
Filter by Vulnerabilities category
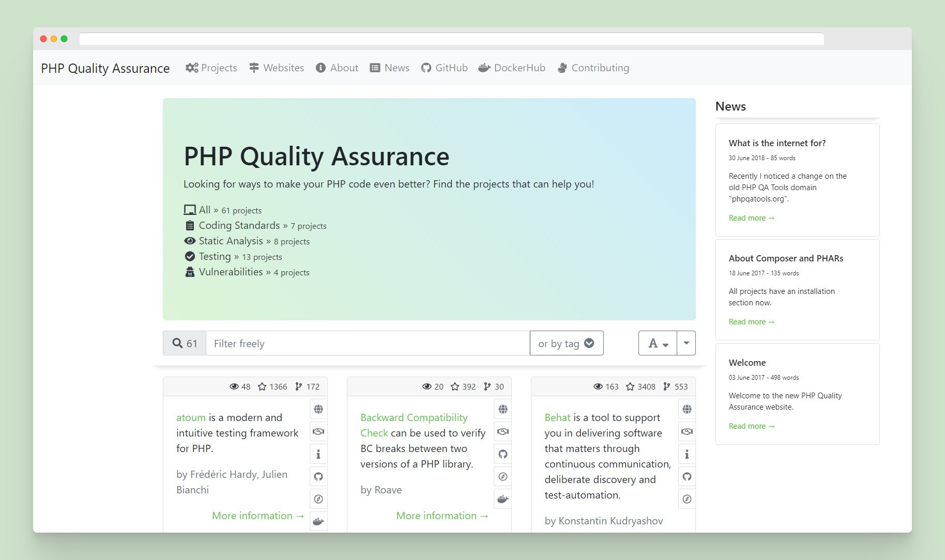coord(247,272)
